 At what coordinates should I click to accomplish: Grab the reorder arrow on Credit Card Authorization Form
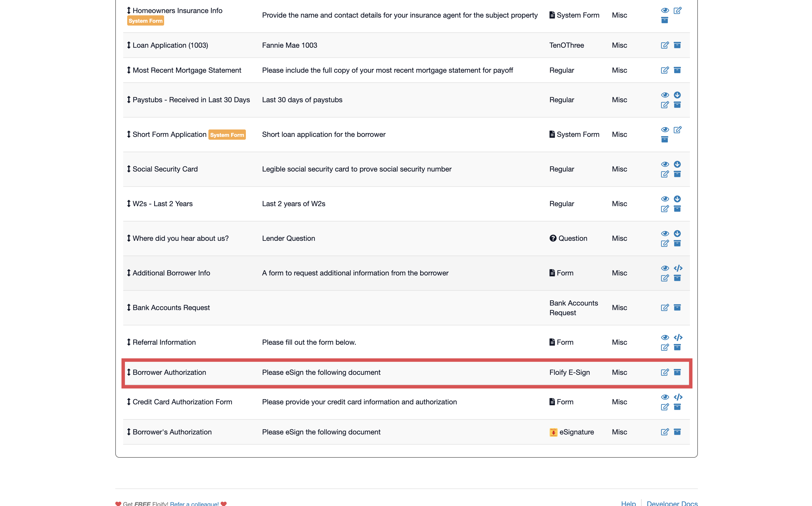[x=129, y=402]
